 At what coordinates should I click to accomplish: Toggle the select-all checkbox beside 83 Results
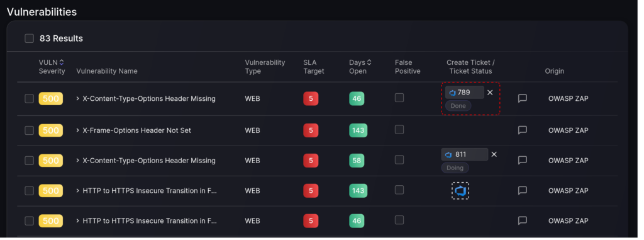[x=29, y=38]
